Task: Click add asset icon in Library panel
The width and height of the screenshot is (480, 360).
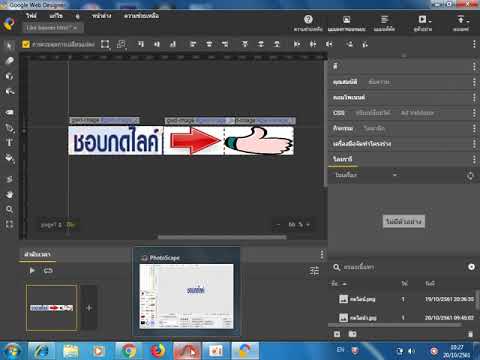Action: pos(337,334)
